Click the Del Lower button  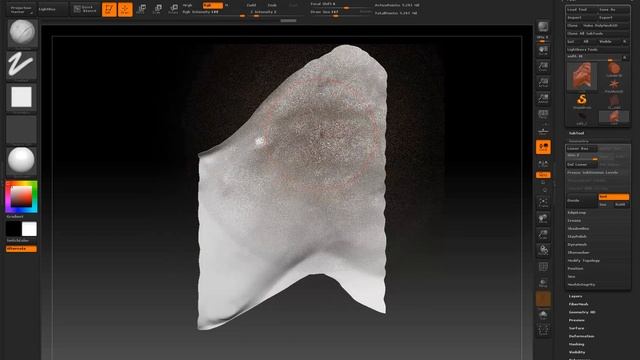pyautogui.click(x=582, y=164)
